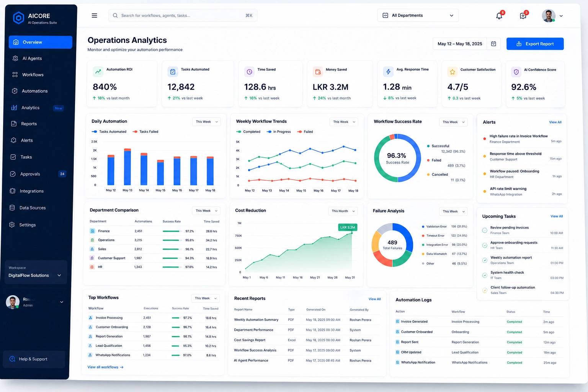Click the Finance success rate progress bar

(172, 231)
